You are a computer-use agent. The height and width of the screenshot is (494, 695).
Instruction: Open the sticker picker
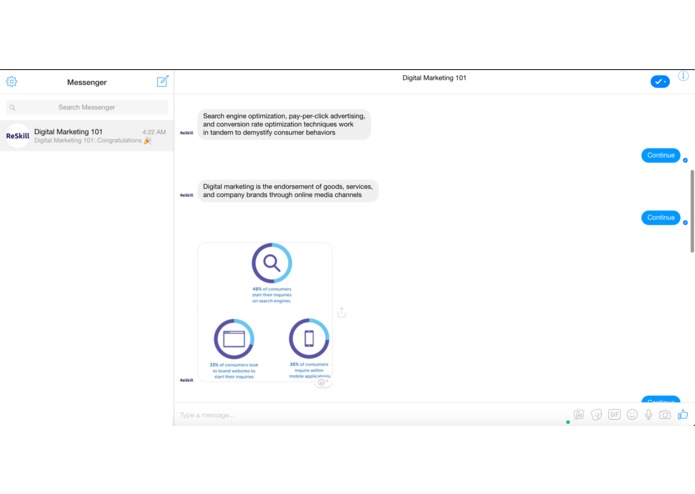click(x=597, y=415)
